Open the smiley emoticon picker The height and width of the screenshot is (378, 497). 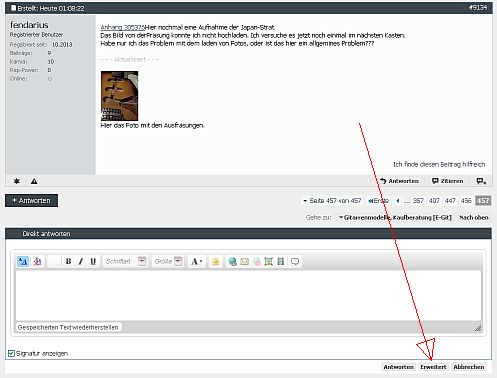(x=215, y=262)
